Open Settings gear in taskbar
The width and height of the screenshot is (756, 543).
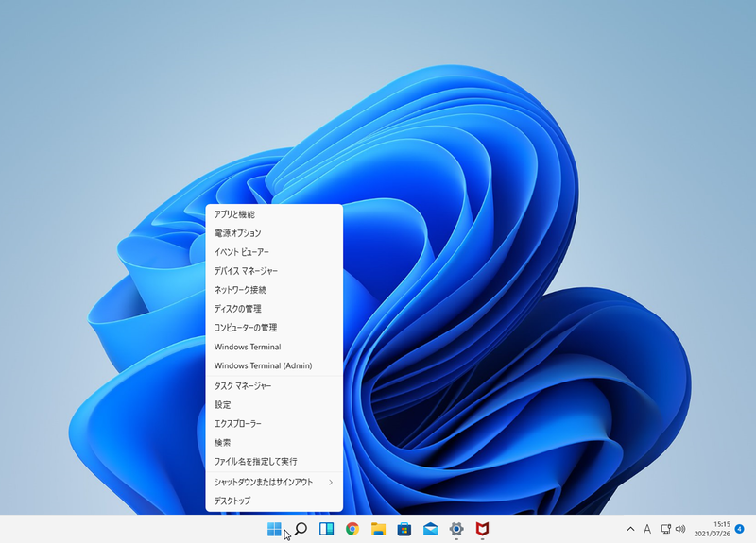click(456, 529)
